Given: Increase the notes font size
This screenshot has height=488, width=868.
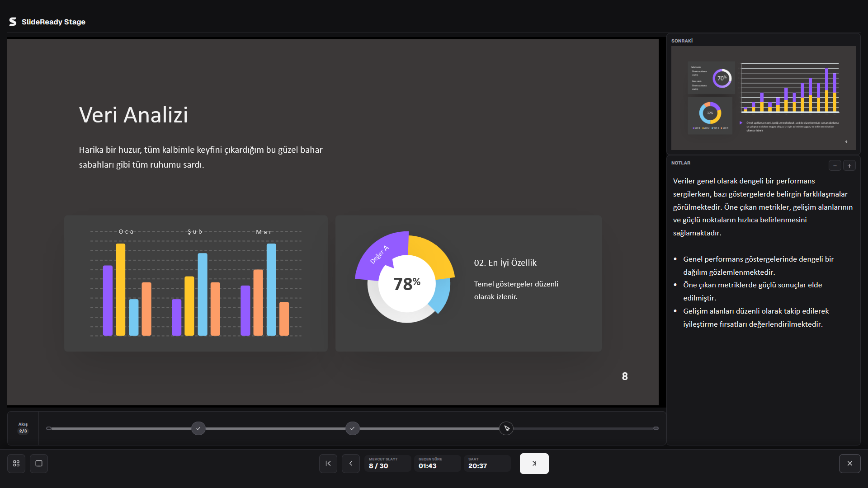Looking at the screenshot, I should (849, 166).
